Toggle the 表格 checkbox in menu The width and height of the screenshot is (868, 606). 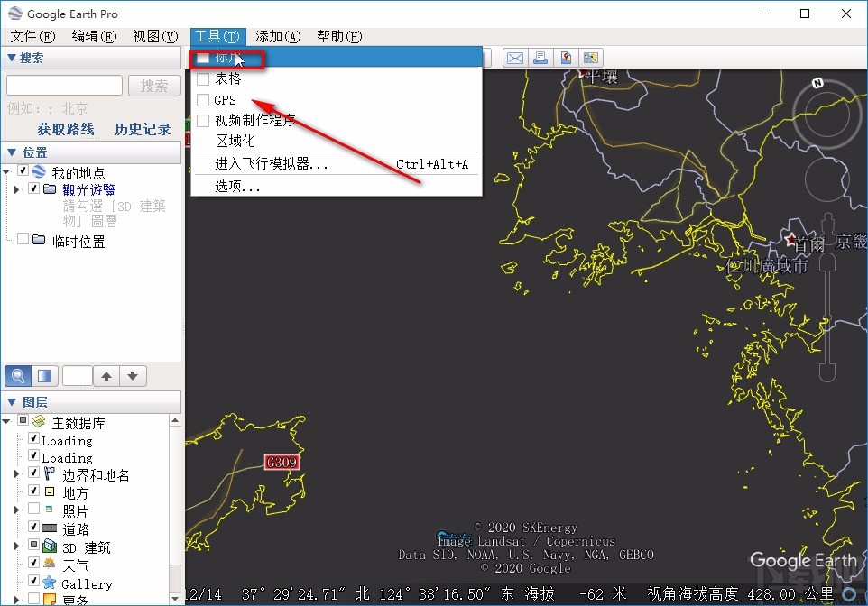[203, 79]
